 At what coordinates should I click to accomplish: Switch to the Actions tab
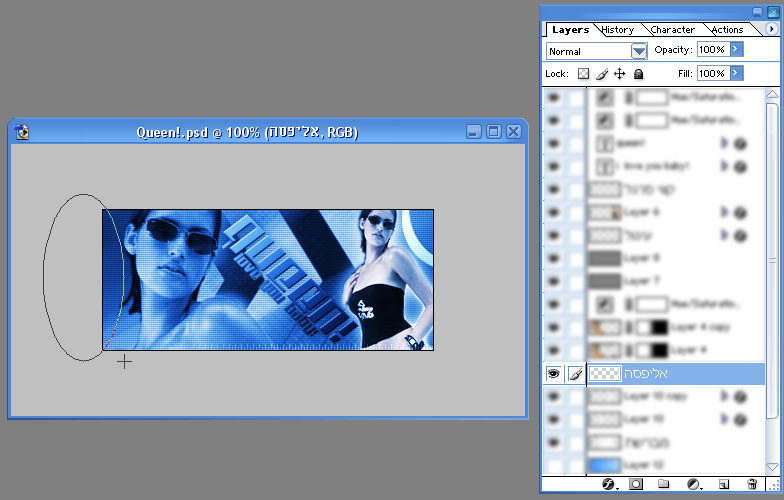pyautogui.click(x=727, y=30)
